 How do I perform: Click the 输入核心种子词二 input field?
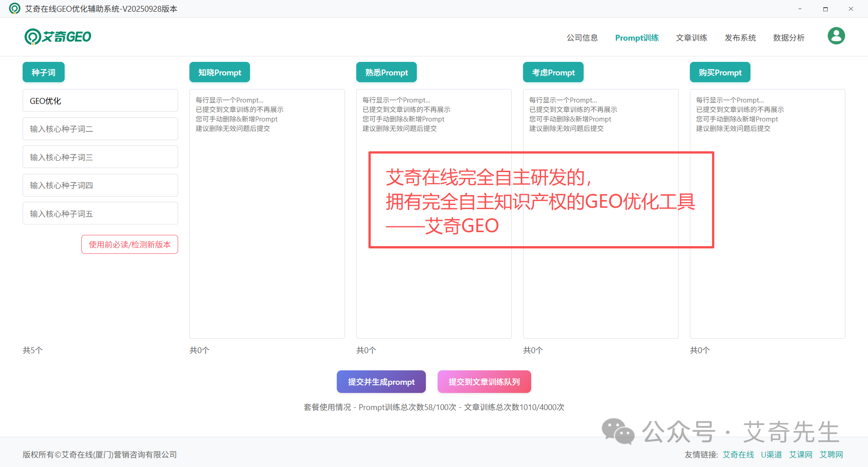tap(100, 129)
